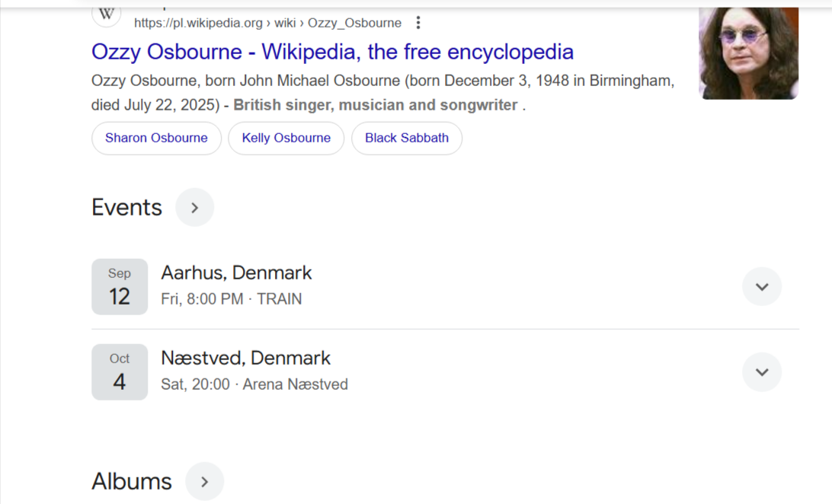Expand the Næstved, Denmark event details
The width and height of the screenshot is (832, 504).
(762, 372)
